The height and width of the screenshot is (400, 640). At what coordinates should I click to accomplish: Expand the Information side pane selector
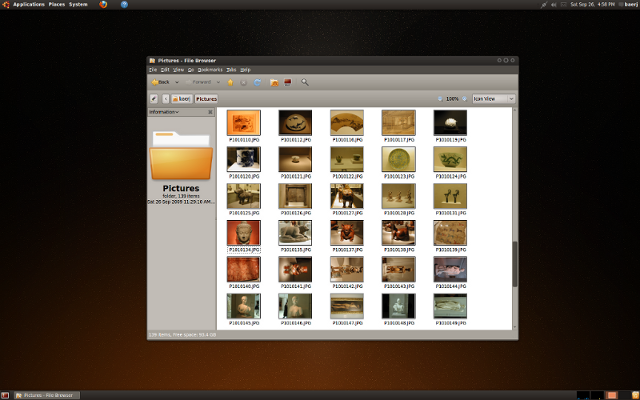point(165,112)
